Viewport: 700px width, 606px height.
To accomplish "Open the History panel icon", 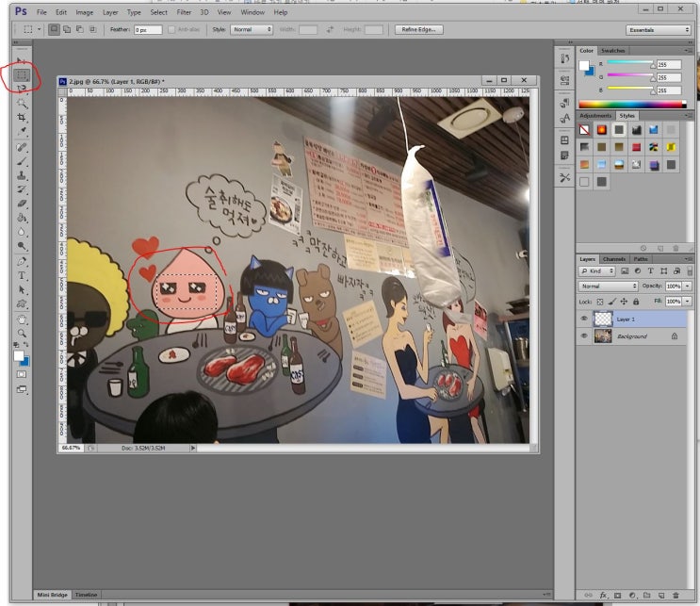I will pos(564,58).
